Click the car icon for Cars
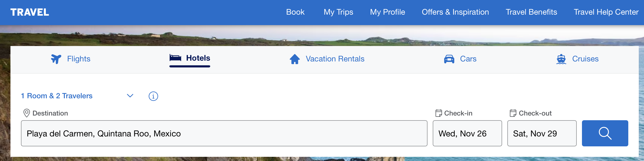Viewport: 644px width, 161px height. tap(449, 59)
